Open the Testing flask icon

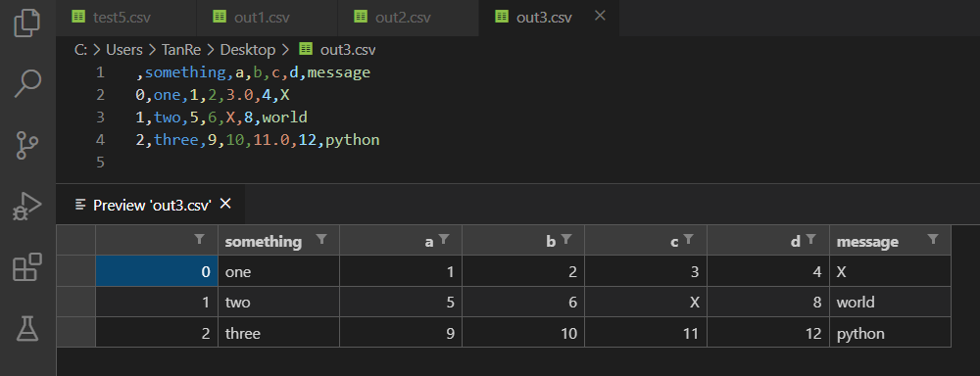26,328
